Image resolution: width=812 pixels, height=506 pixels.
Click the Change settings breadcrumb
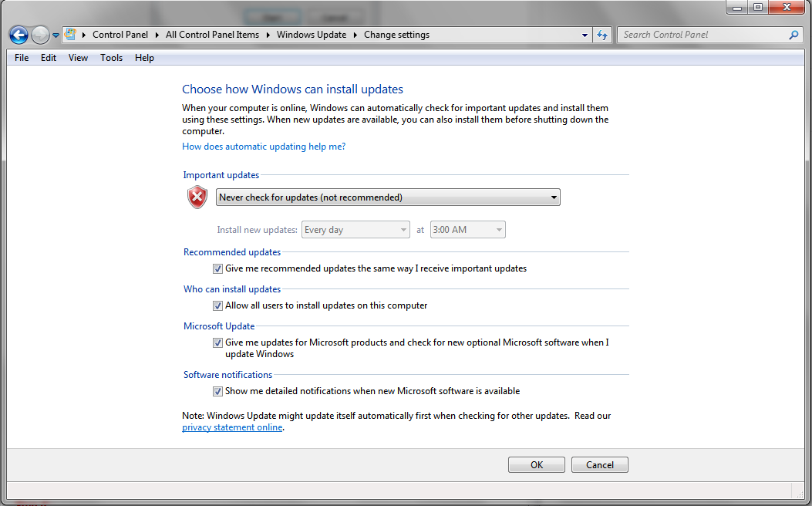click(x=396, y=35)
